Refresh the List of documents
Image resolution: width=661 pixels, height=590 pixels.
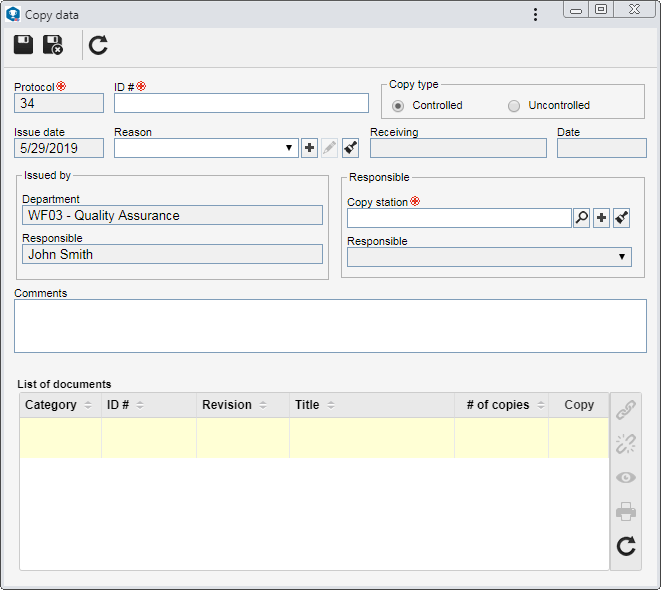tap(626, 546)
